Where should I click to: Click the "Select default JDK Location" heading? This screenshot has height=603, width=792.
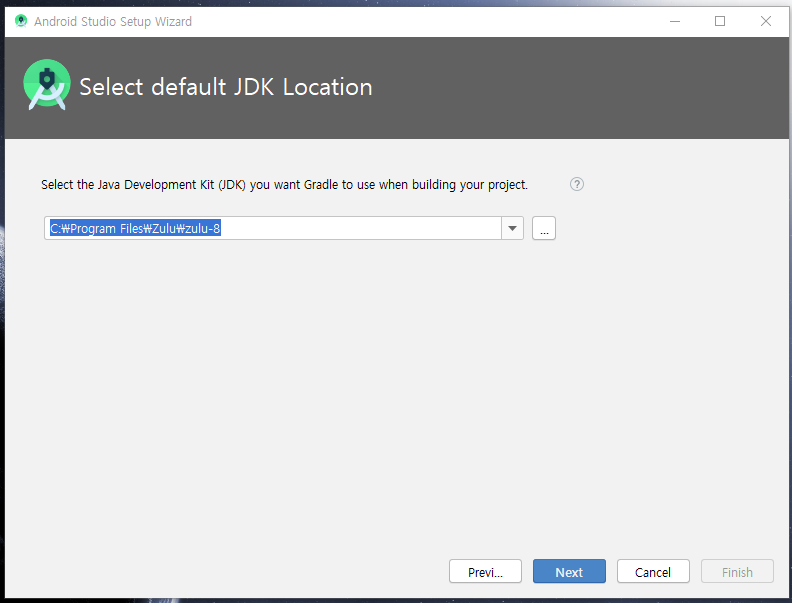[x=226, y=87]
